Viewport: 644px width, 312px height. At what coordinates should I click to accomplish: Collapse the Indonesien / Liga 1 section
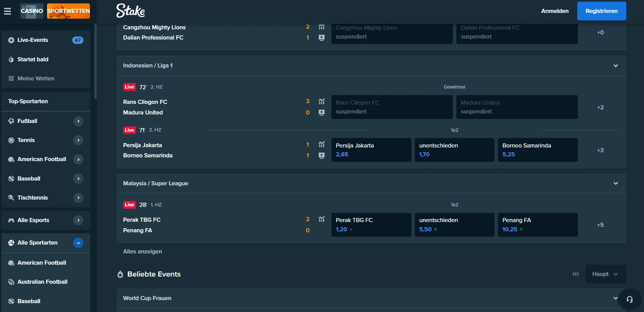[x=616, y=66]
